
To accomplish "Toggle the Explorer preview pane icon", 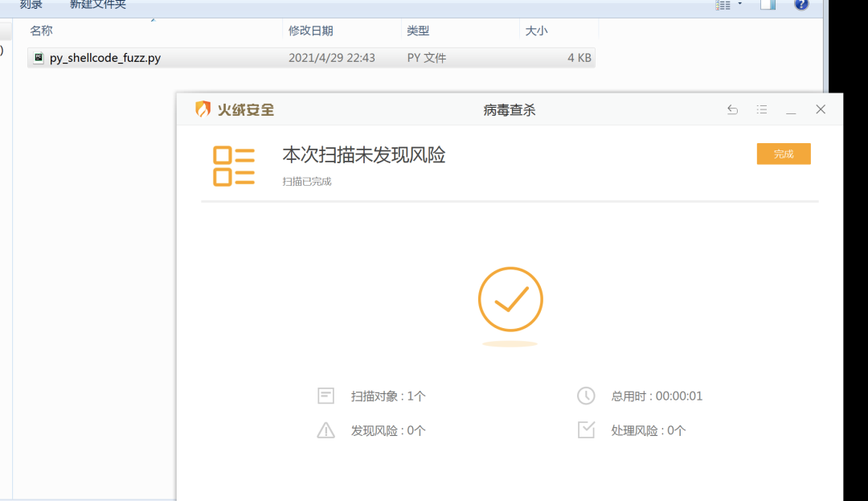I will coord(768,5).
